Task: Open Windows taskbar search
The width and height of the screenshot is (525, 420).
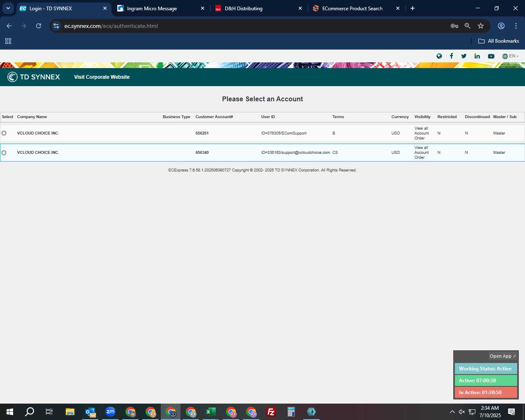Action: (x=30, y=412)
